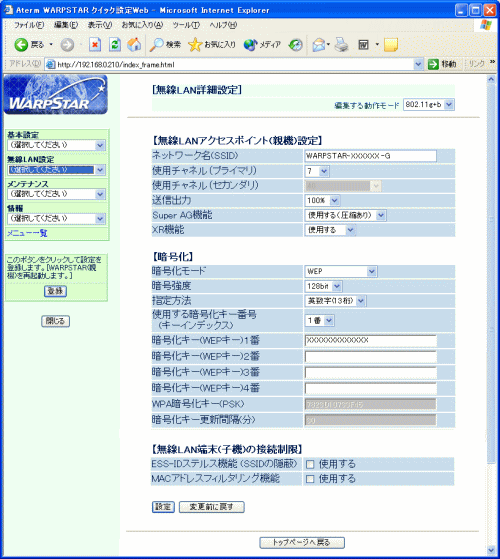Click the Windows flag logo in menu bar

(x=486, y=25)
